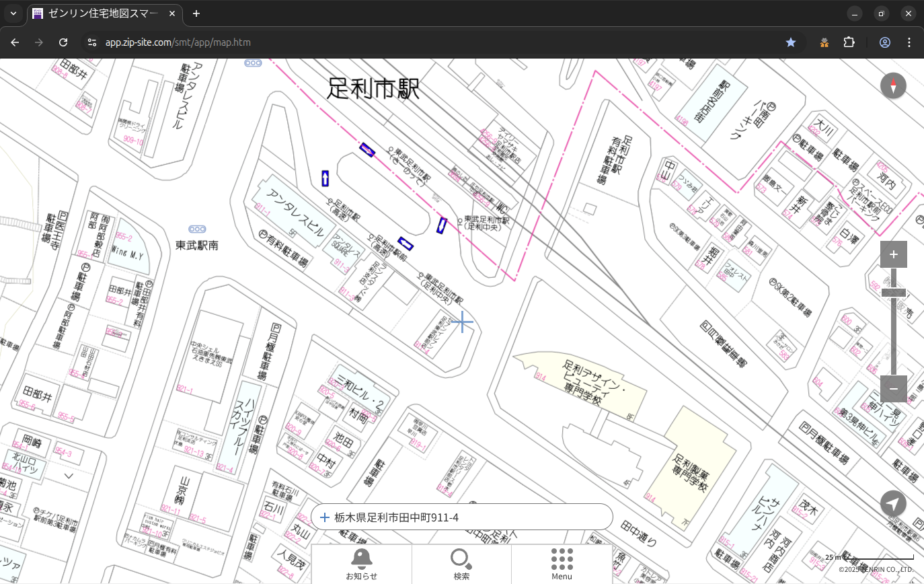Viewport: 924px width, 584px height.
Task: Expand the tab search dropdown arrow
Action: (13, 13)
